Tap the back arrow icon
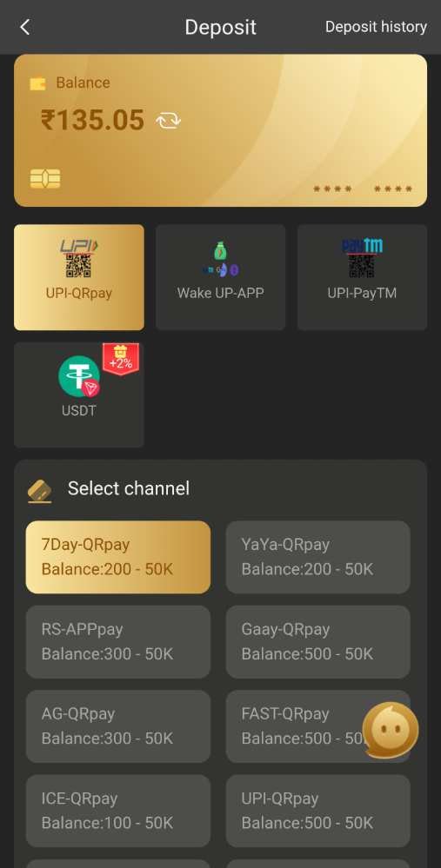The image size is (441, 868). coord(24,27)
